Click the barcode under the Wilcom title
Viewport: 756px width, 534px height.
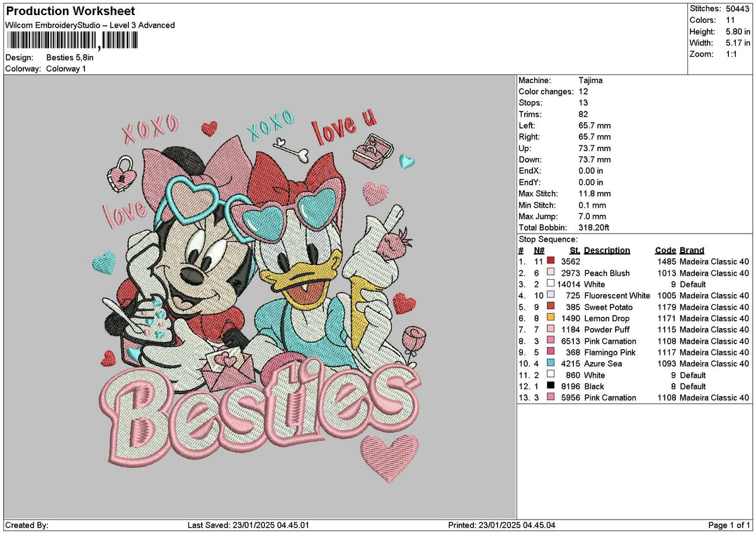[x=72, y=41]
